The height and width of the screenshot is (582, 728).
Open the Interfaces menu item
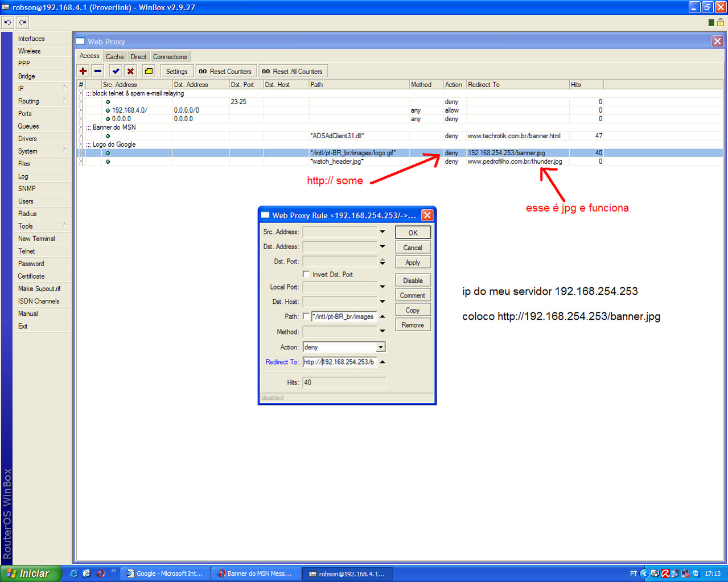(43, 39)
